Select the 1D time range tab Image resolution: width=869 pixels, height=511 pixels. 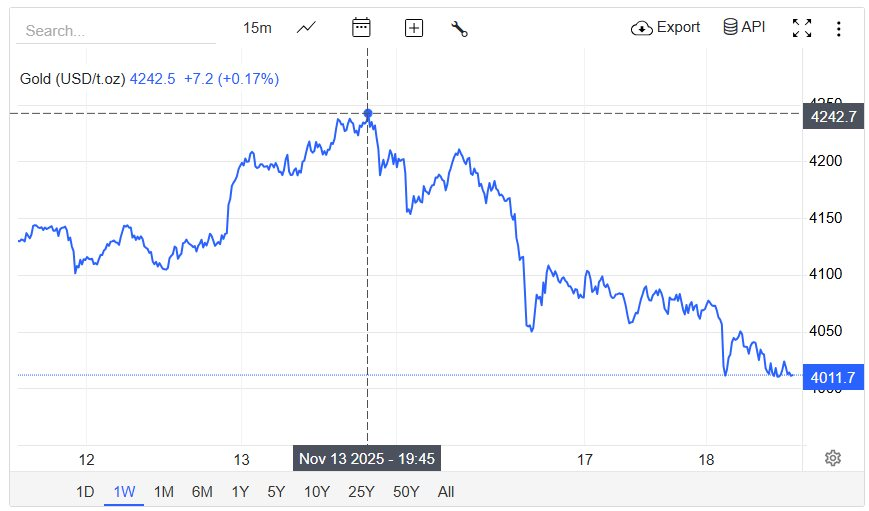pos(86,492)
